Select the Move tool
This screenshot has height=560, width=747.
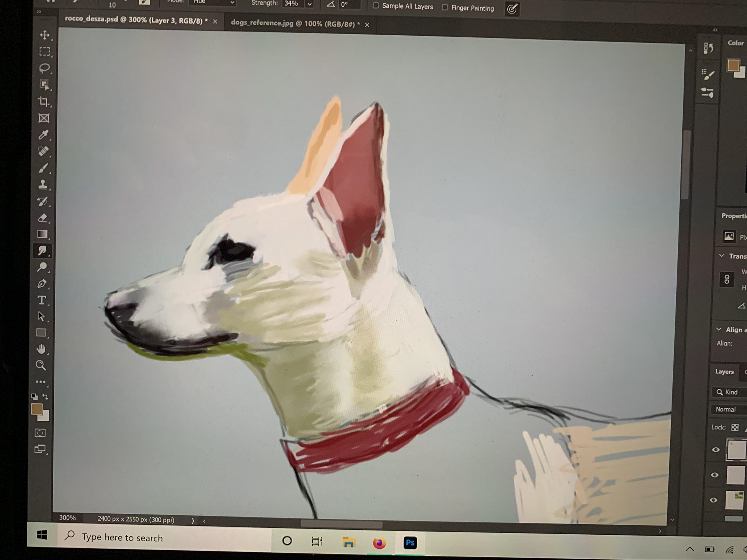tap(44, 35)
